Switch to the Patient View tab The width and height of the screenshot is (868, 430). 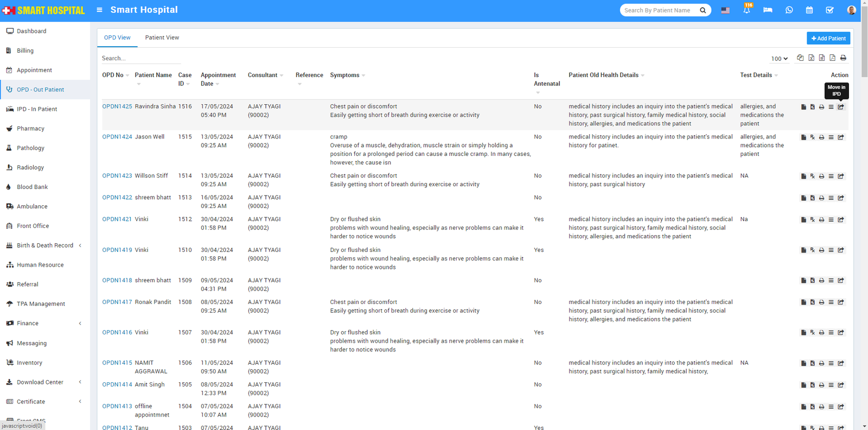(x=162, y=37)
